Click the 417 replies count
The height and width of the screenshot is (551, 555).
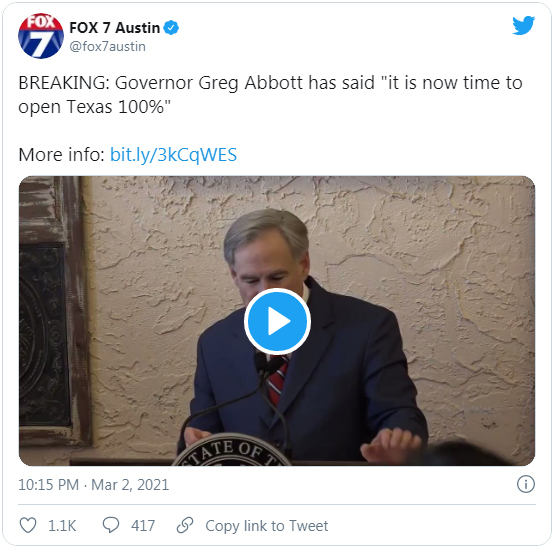[143, 526]
